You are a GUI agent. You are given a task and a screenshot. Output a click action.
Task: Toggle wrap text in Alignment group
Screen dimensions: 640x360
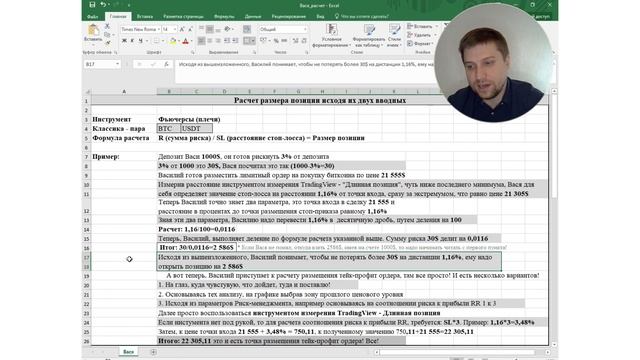pyautogui.click(x=247, y=29)
